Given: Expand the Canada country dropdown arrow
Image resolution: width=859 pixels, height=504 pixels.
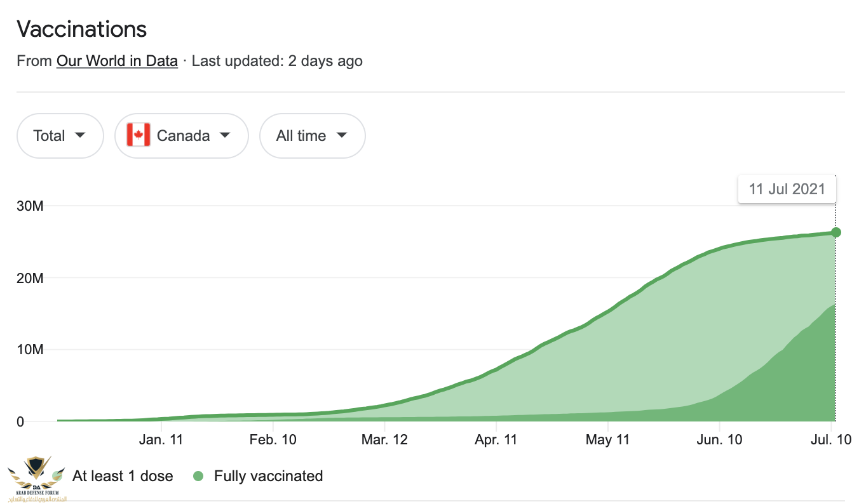Looking at the screenshot, I should tap(224, 135).
